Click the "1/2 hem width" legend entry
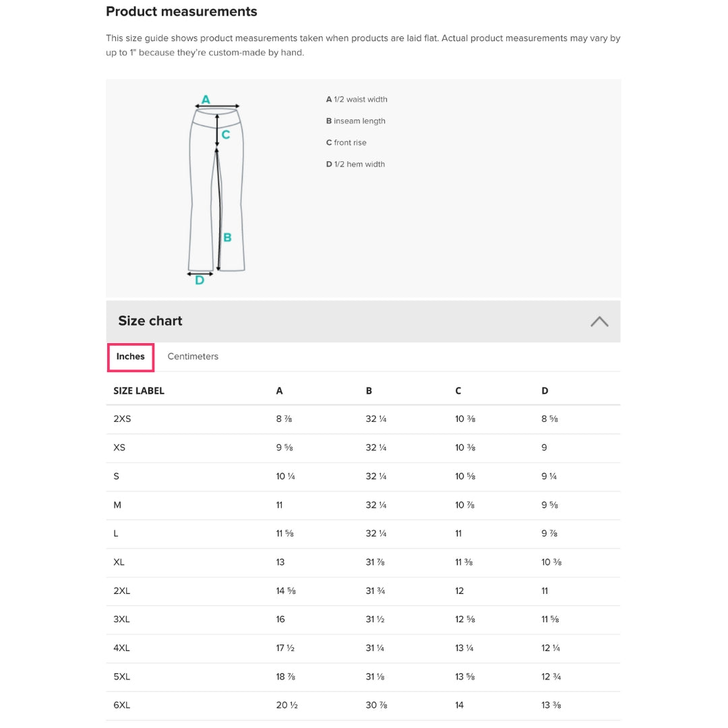The width and height of the screenshot is (728, 728). [x=355, y=164]
